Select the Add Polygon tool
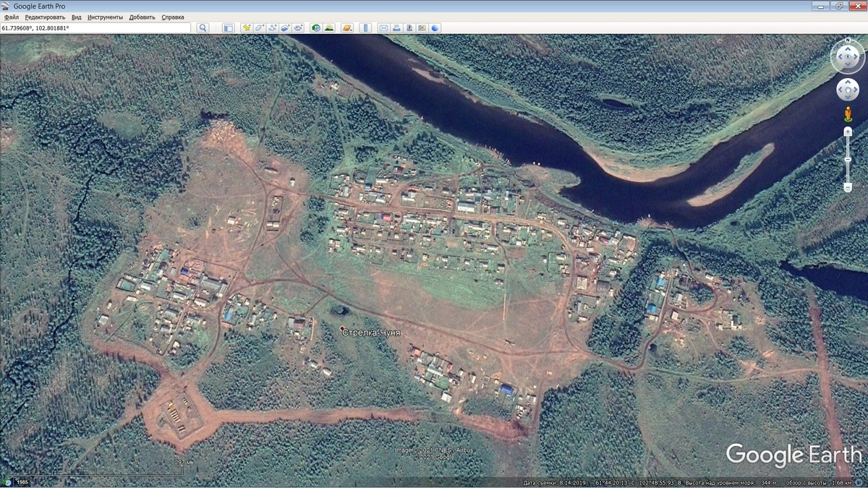Screen dimensions: 868x488 260,27
